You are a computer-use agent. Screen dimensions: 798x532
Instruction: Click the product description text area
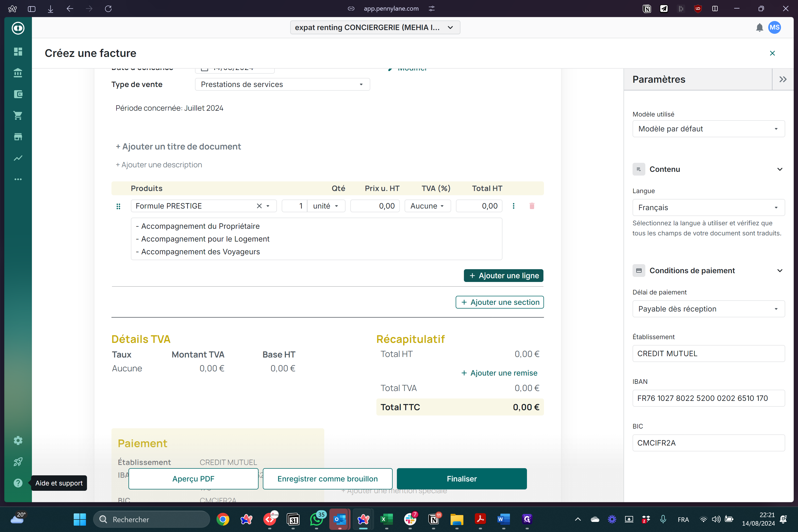click(316, 239)
